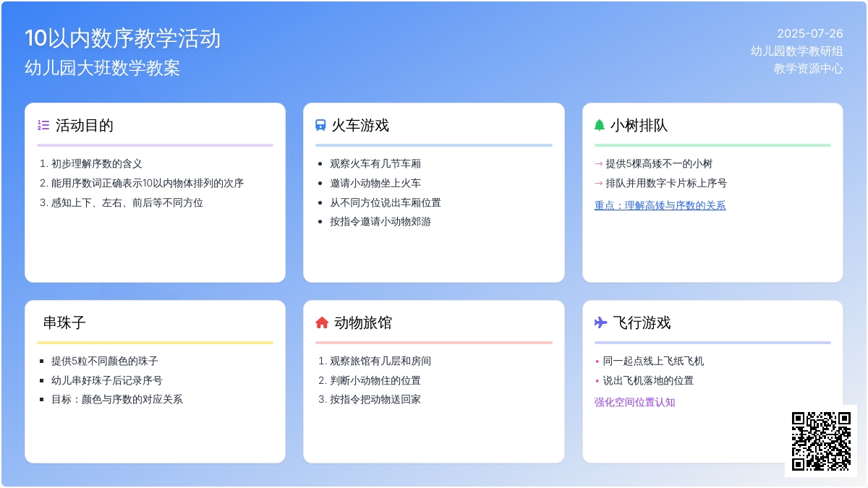Click the green tree icon beside 小树排队
The width and height of the screenshot is (868, 488).
599,125
